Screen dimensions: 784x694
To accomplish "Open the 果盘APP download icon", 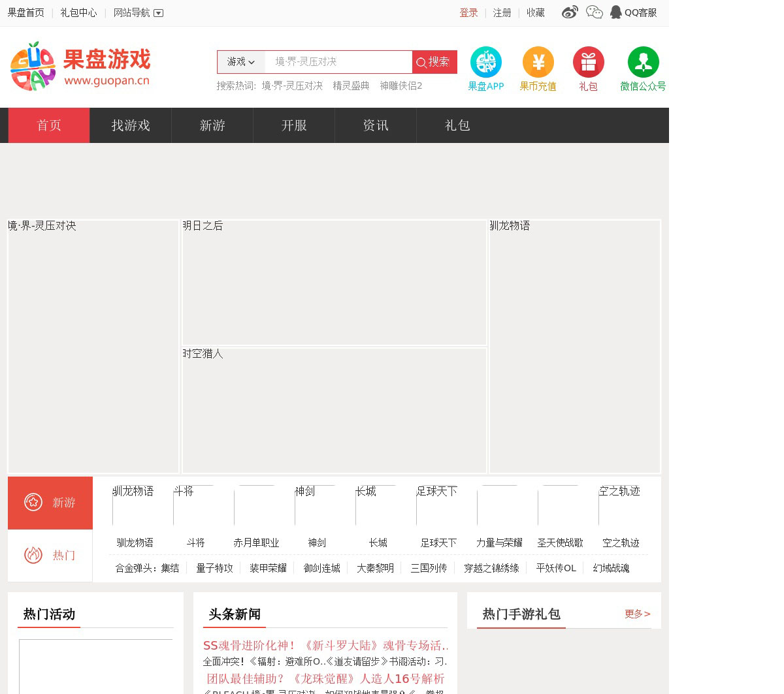I will click(x=486, y=63).
